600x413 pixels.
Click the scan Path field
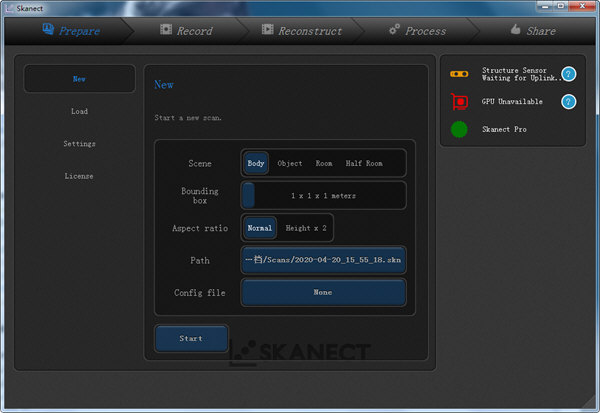pyautogui.click(x=323, y=260)
